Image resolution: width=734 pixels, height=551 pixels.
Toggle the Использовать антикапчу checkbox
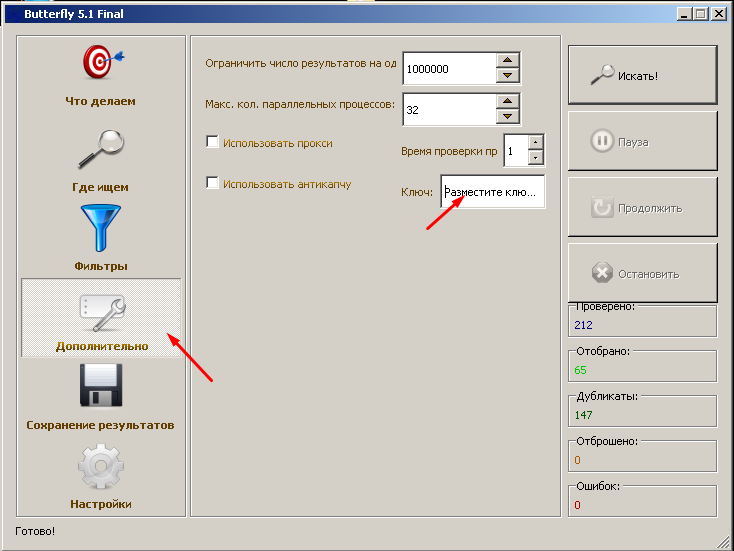pos(212,183)
